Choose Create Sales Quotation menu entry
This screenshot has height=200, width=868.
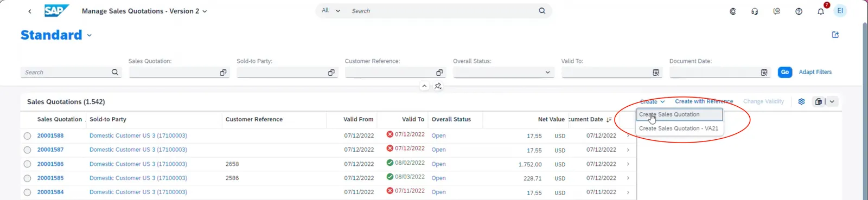click(x=680, y=114)
